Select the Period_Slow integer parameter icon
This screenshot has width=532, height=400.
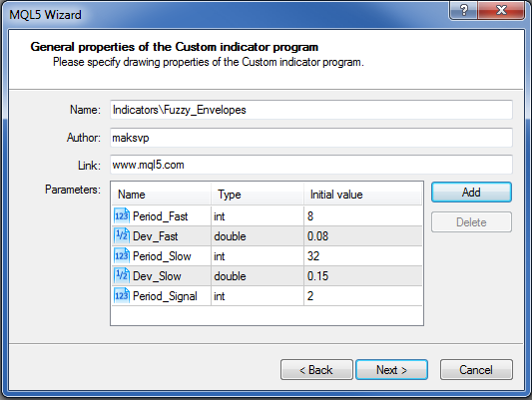coord(122,256)
